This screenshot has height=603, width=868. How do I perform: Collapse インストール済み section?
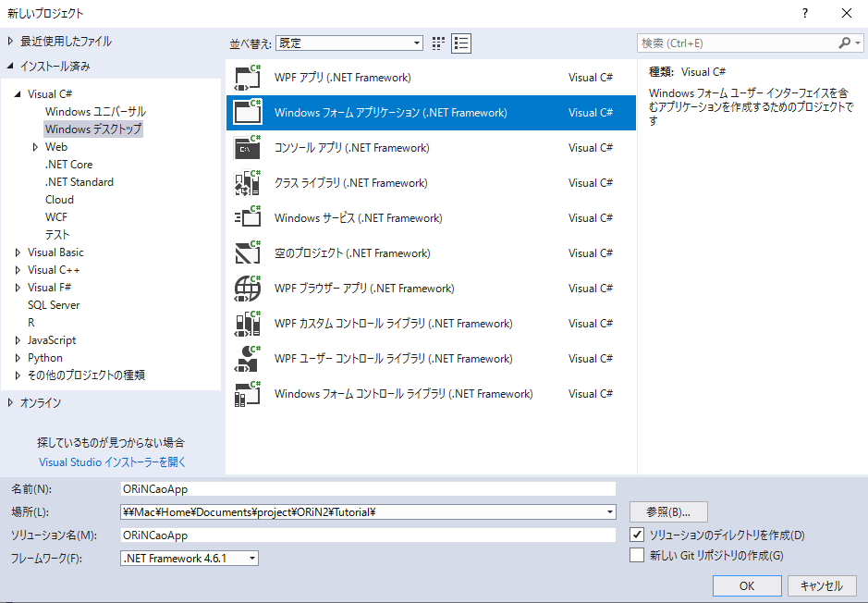(10, 67)
